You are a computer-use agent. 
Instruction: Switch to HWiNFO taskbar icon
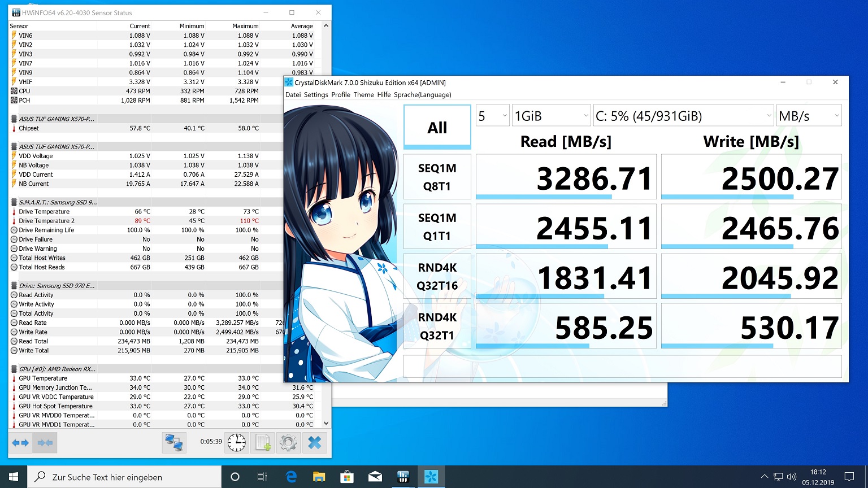[403, 477]
